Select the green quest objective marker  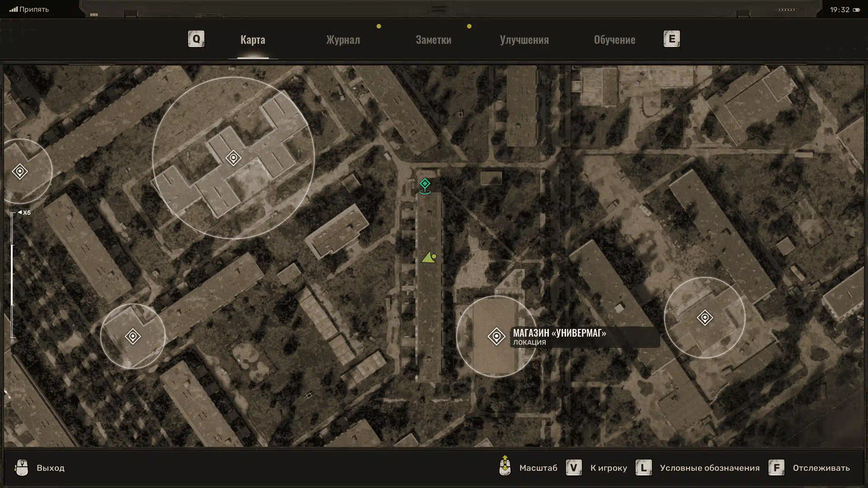[x=425, y=184]
